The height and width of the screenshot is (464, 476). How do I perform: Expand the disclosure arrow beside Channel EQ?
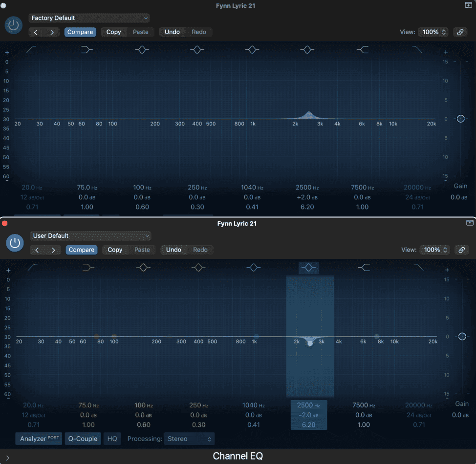click(x=8, y=458)
